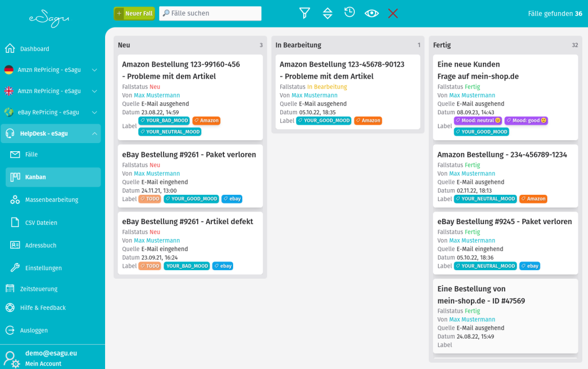Viewport: 588px width, 369px height.
Task: Open the Max Mustermann link on the Amazon case
Action: pyautogui.click(x=157, y=95)
